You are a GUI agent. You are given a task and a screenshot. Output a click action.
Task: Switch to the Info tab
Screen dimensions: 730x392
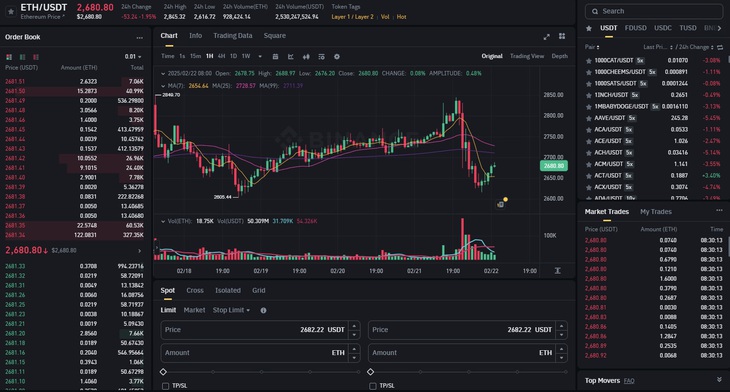[x=196, y=36]
